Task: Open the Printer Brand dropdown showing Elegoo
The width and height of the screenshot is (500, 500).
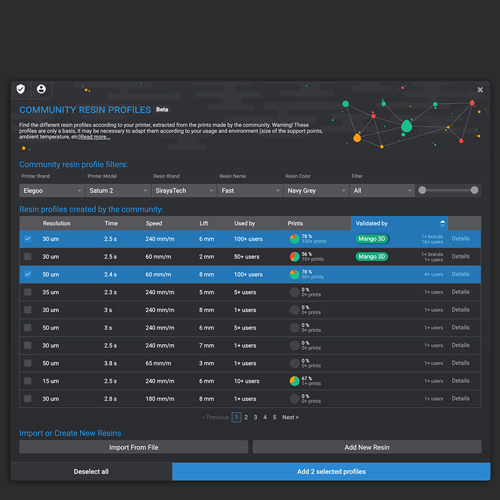Action: [x=52, y=190]
